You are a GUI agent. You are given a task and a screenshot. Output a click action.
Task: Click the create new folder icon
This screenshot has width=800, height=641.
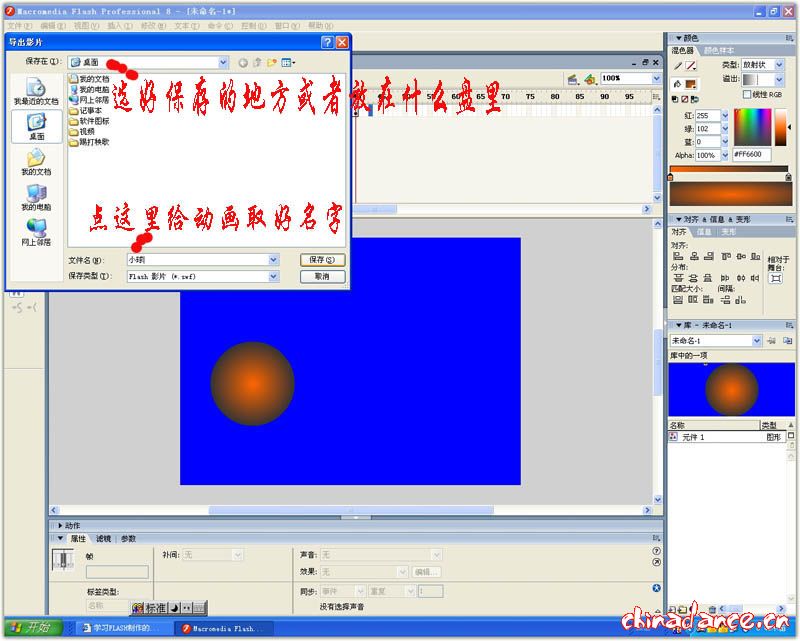pos(271,62)
